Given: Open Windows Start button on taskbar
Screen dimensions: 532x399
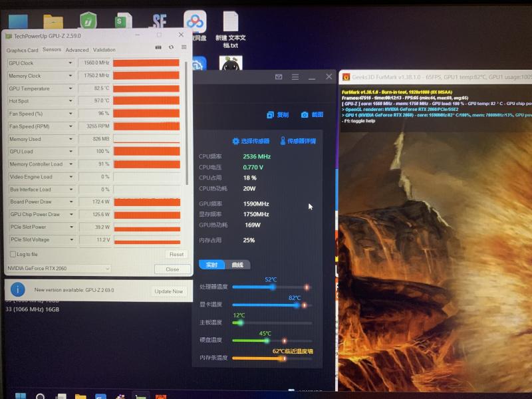Looking at the screenshot, I should [x=21, y=396].
